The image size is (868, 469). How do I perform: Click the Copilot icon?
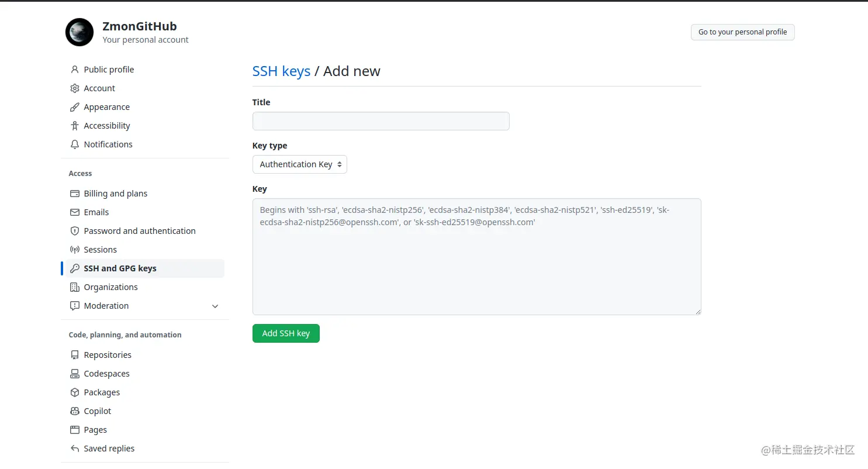pos(75,411)
